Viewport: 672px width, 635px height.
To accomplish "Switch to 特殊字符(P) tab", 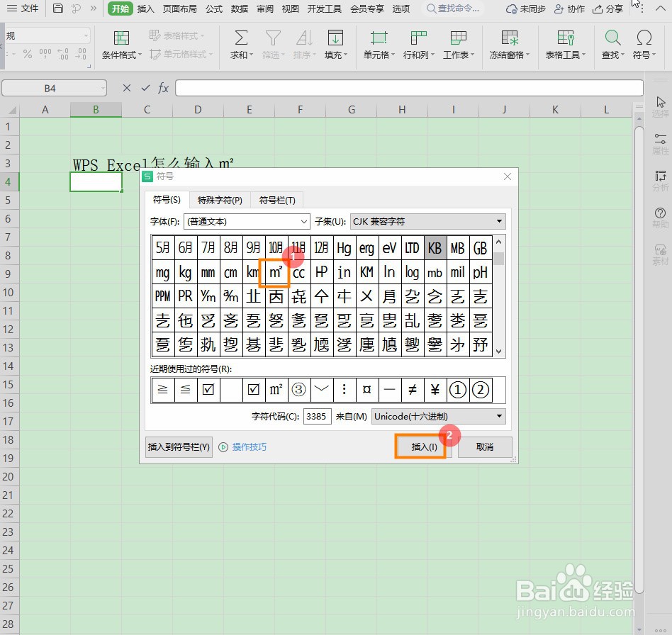I will point(220,200).
